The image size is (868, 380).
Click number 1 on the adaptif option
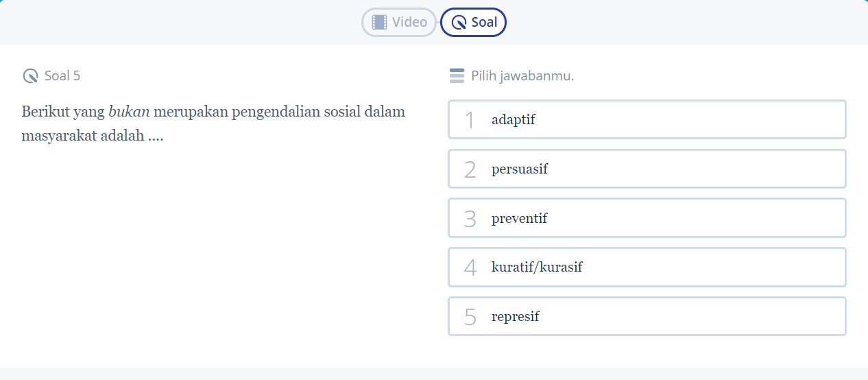pyautogui.click(x=470, y=120)
